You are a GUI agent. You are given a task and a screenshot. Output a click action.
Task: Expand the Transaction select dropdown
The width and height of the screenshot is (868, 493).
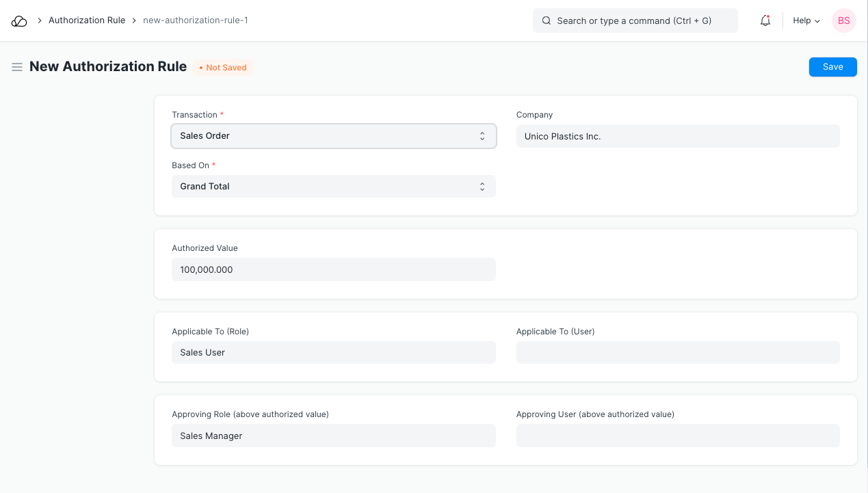333,136
